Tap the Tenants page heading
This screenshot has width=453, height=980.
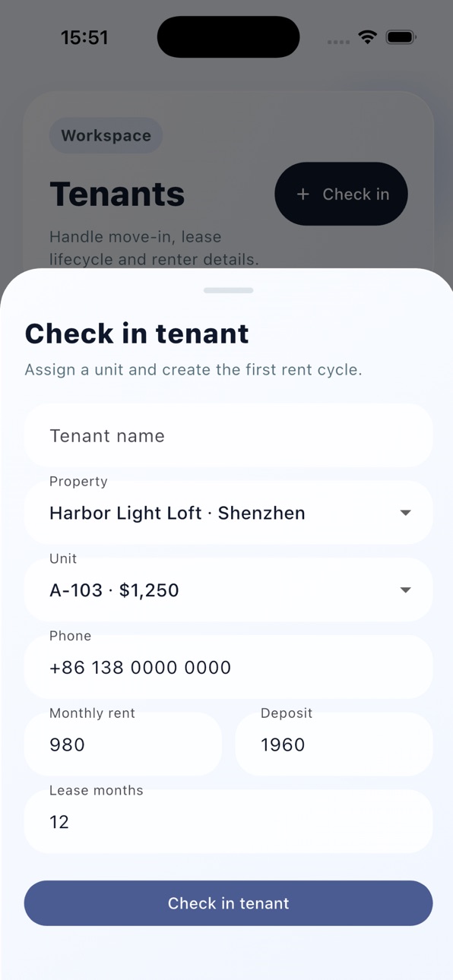click(x=117, y=194)
